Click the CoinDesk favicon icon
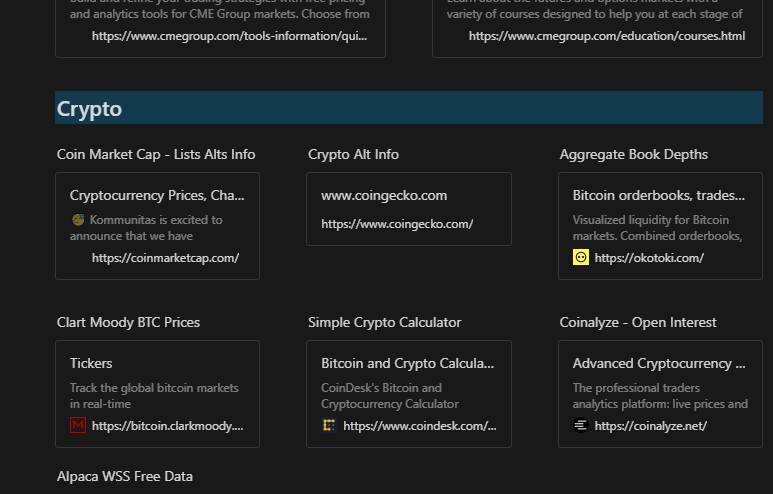 [329, 425]
